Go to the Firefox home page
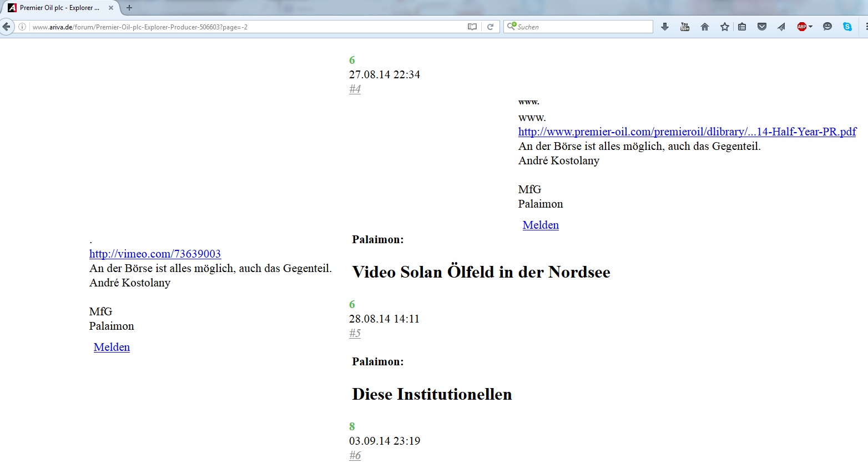Image resolution: width=868 pixels, height=463 pixels. click(x=705, y=27)
